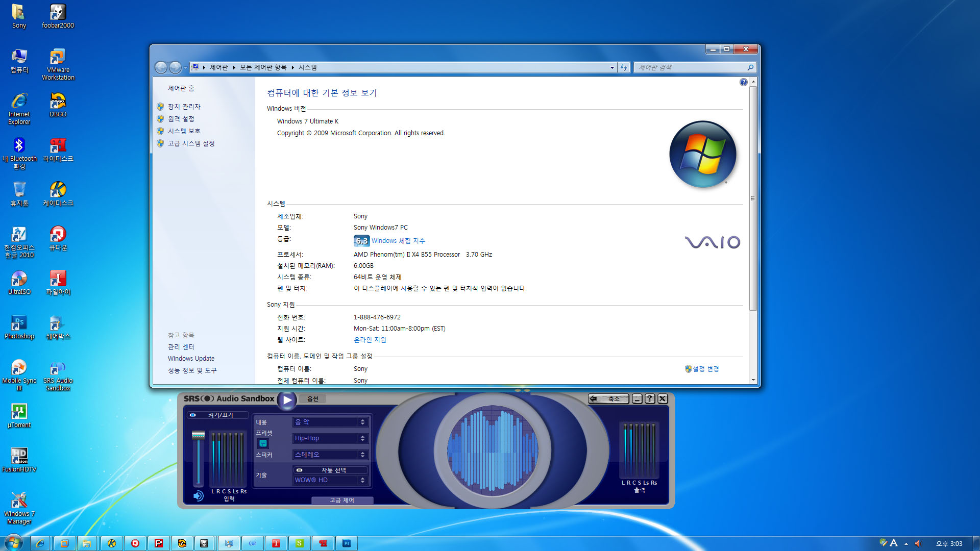Select the Sony folder desktop icon

[19, 16]
